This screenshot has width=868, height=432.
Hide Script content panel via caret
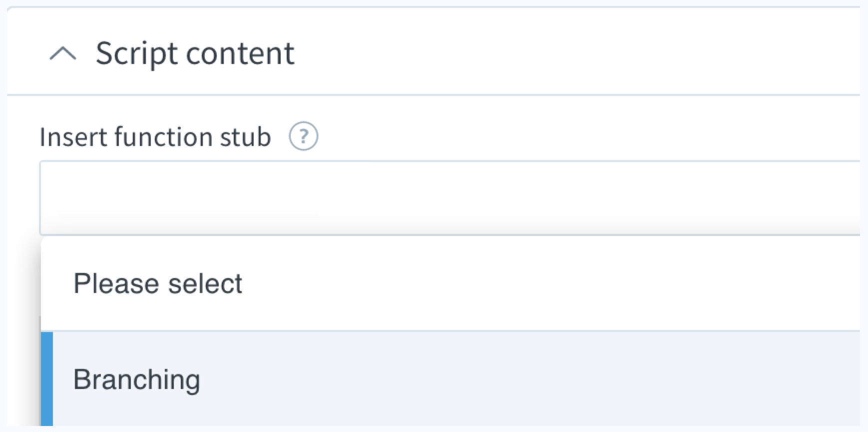point(63,53)
